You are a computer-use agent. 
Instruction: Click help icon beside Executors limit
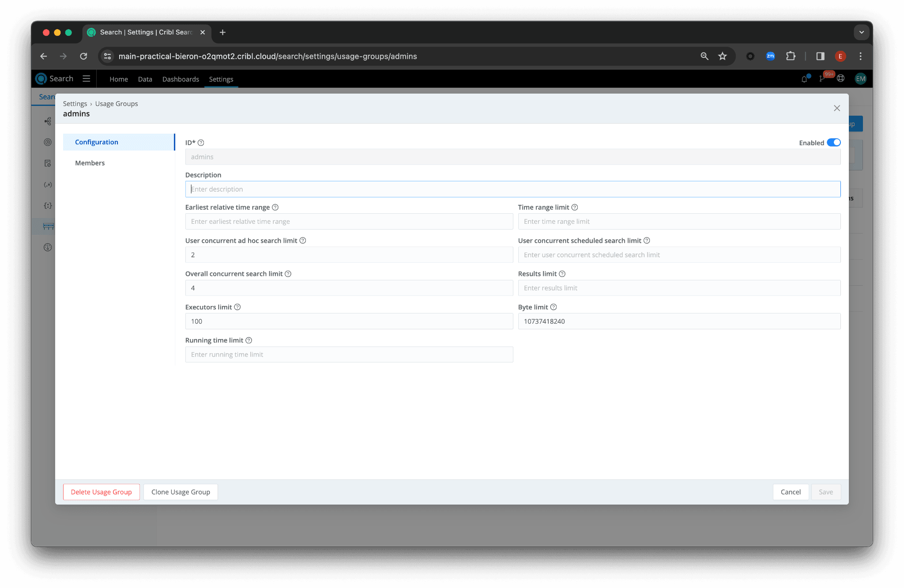237,307
